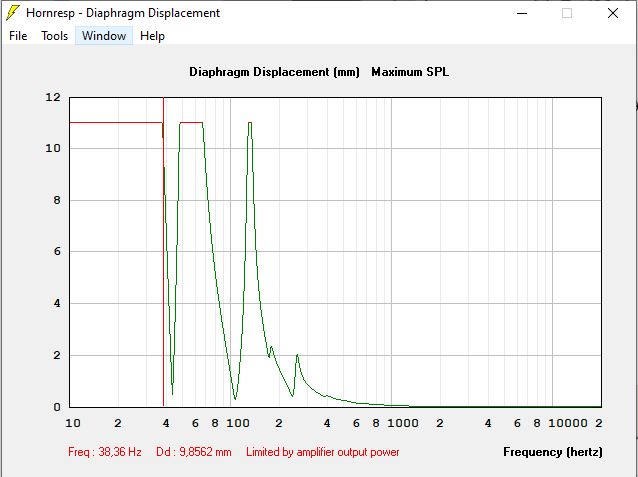Click the 'Freq : 38,36 Hz' readout

(105, 452)
